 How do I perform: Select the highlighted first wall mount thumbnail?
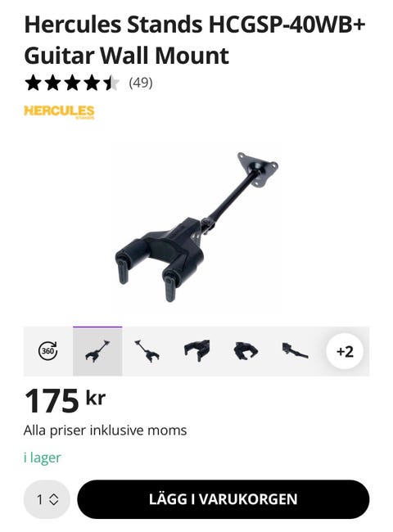click(97, 351)
